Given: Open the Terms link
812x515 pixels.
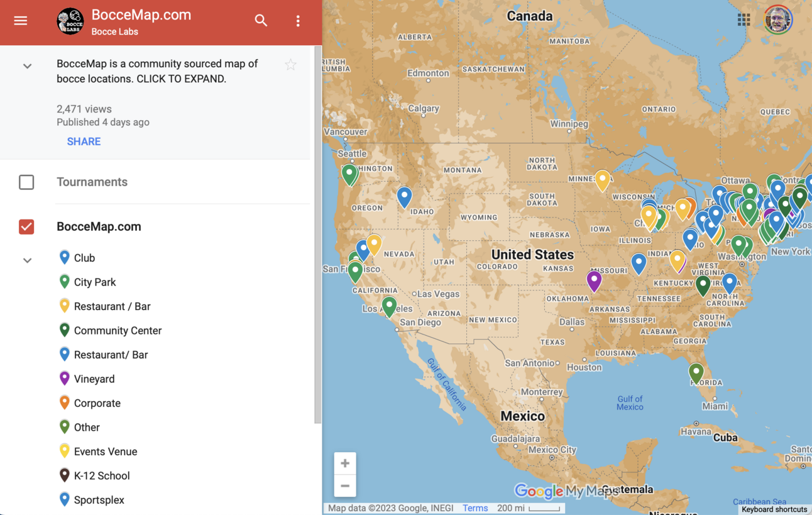Looking at the screenshot, I should pyautogui.click(x=475, y=508).
